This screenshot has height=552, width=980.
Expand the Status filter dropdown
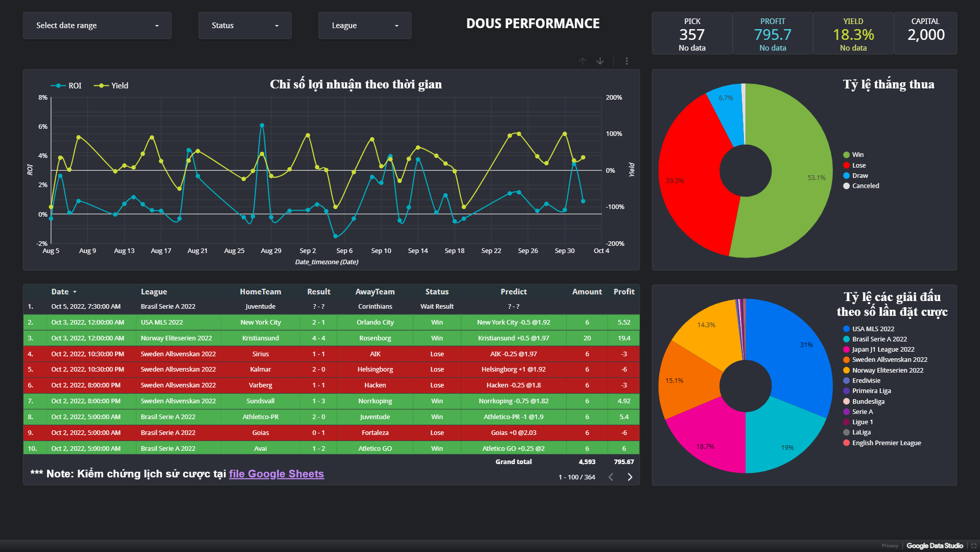coord(245,26)
